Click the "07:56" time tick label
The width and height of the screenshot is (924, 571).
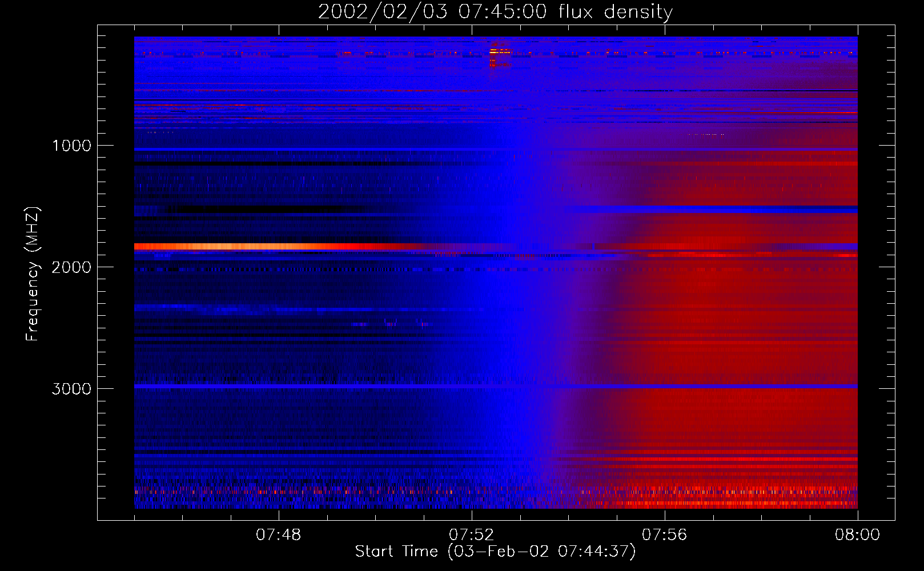[x=664, y=535]
